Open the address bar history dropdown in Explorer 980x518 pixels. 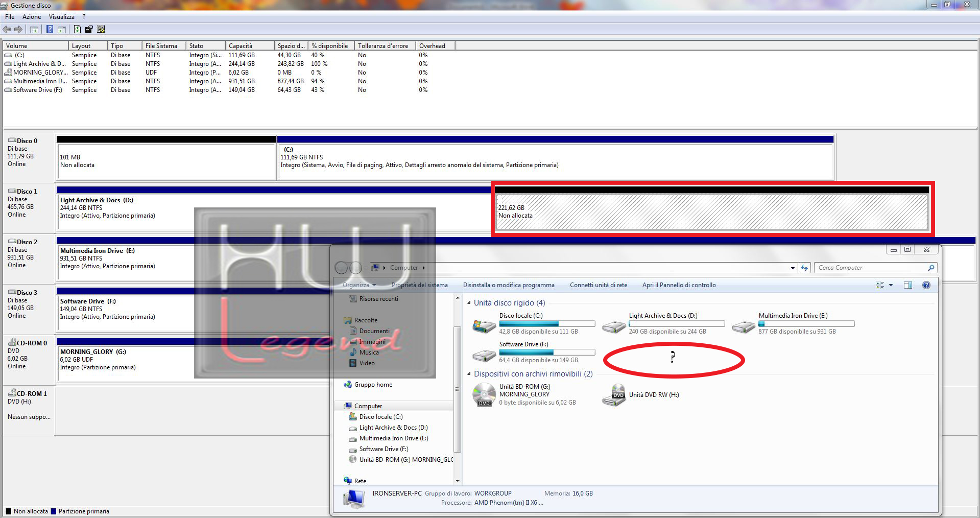pyautogui.click(x=793, y=268)
